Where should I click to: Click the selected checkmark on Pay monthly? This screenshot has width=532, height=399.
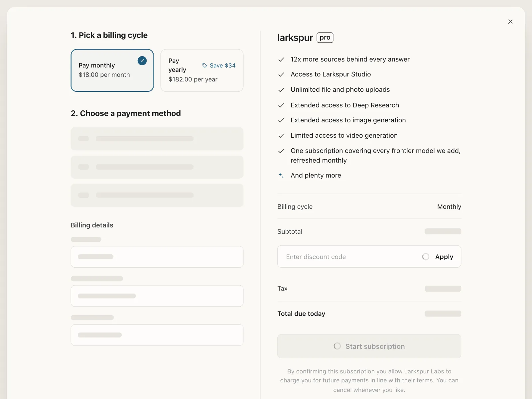tap(142, 61)
